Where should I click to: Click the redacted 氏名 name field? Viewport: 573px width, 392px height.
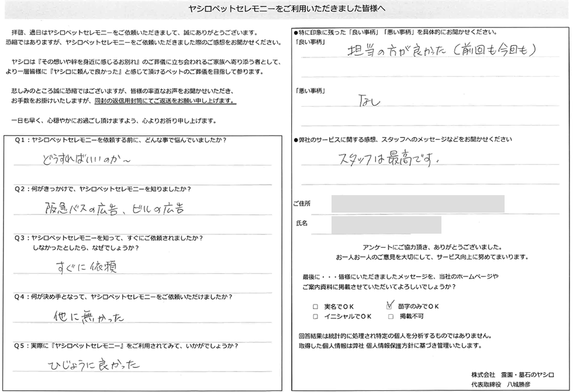pos(386,224)
